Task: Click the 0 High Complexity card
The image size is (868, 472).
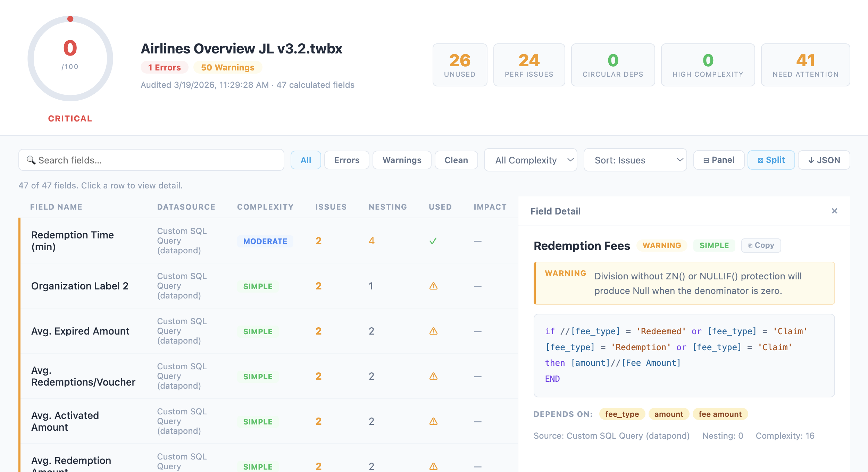Action: (x=708, y=65)
